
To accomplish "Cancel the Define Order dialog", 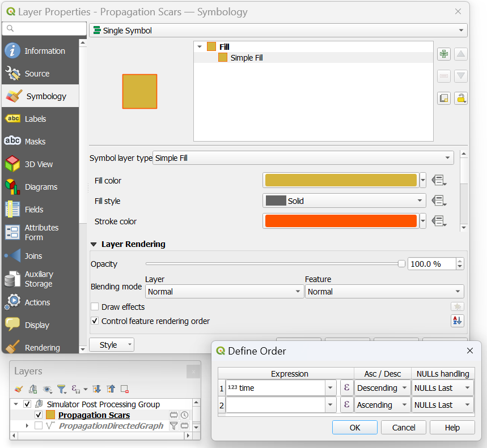I will pyautogui.click(x=404, y=428).
